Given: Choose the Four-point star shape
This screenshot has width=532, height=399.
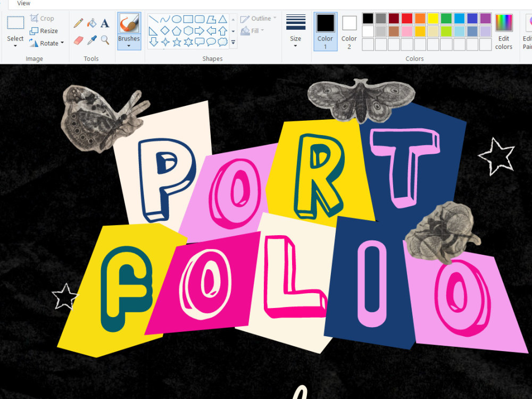Looking at the screenshot, I should tap(165, 42).
